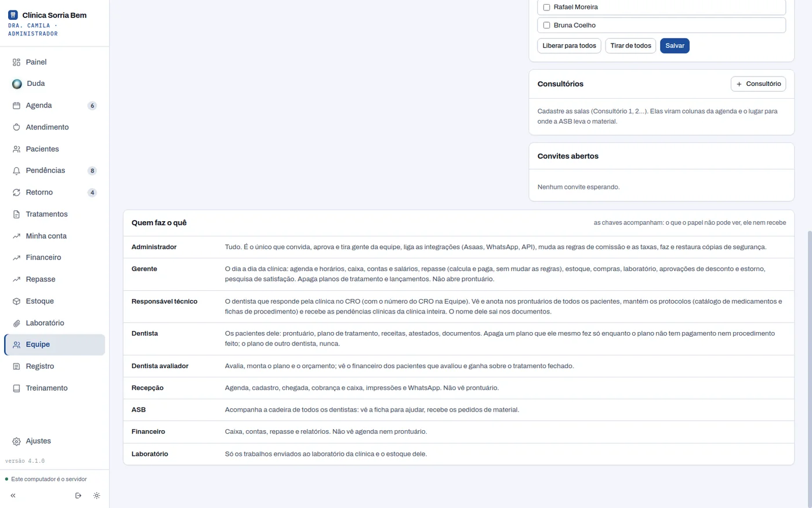Click the Recepção role label
This screenshot has height=508, width=812.
147,388
